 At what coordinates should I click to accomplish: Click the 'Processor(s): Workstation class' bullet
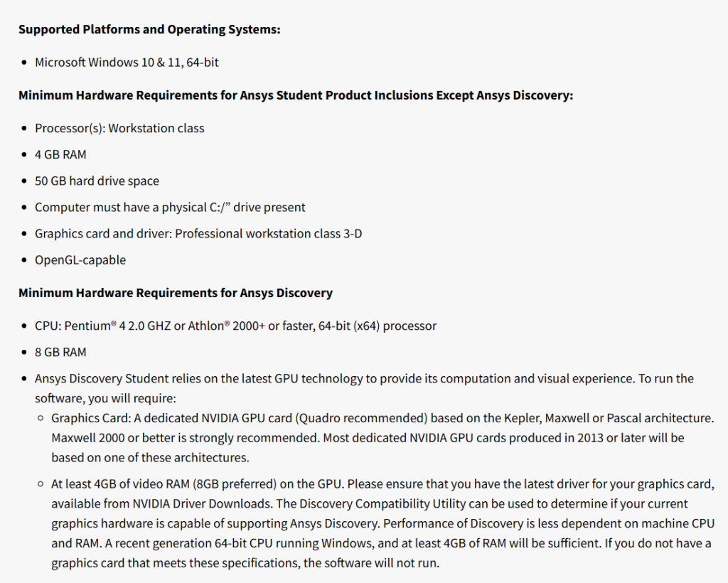pos(119,129)
